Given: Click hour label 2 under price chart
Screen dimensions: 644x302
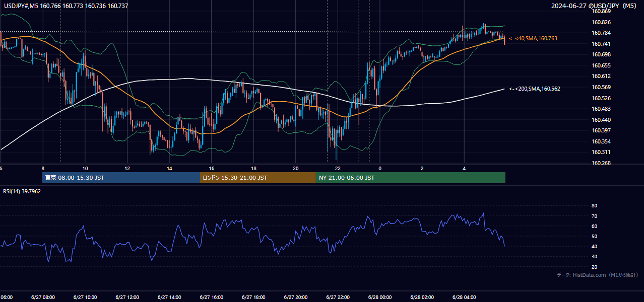Looking at the screenshot, I should pos(422,169).
